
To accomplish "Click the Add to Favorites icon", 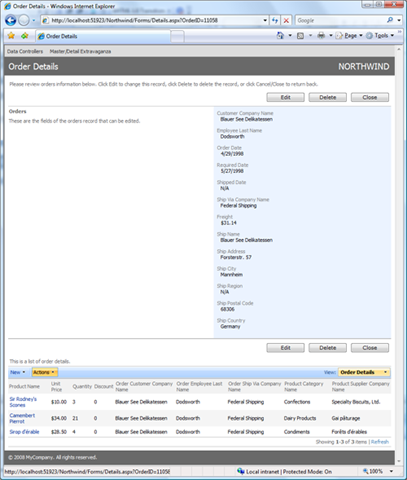I will [24, 36].
